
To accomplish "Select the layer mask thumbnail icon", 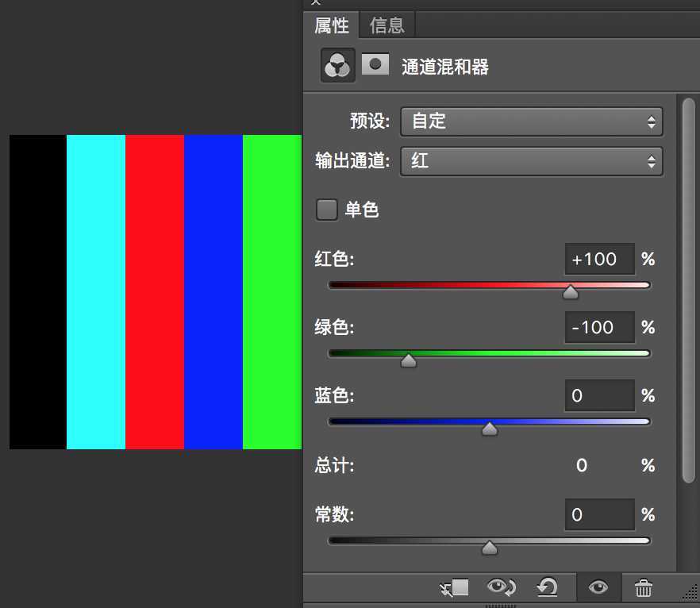I will [375, 64].
